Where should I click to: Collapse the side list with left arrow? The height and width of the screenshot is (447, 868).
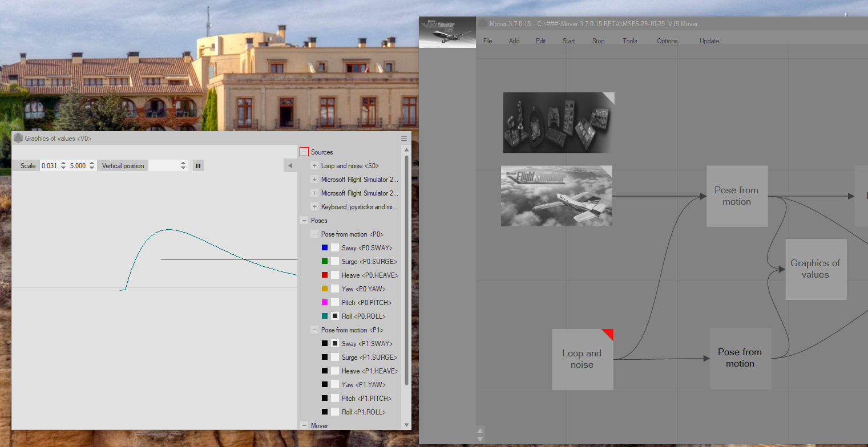pos(290,166)
